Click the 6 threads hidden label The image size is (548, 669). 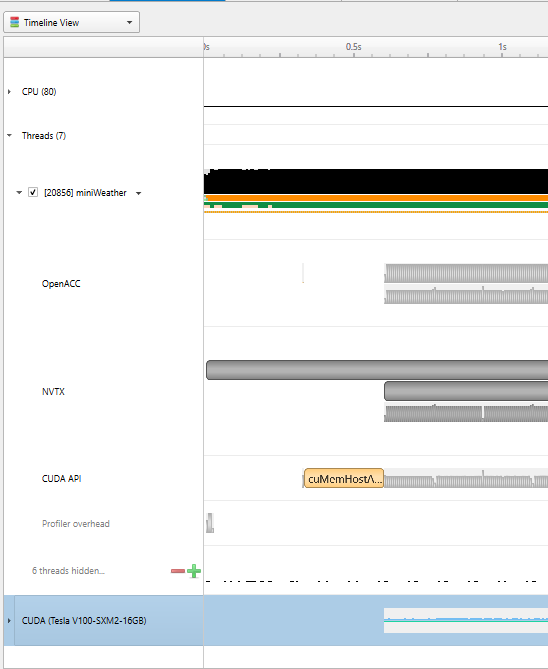tap(68, 571)
